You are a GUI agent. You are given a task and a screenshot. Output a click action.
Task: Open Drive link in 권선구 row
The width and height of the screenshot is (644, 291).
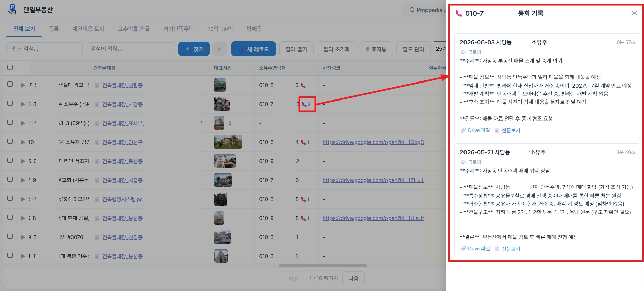pos(374,142)
